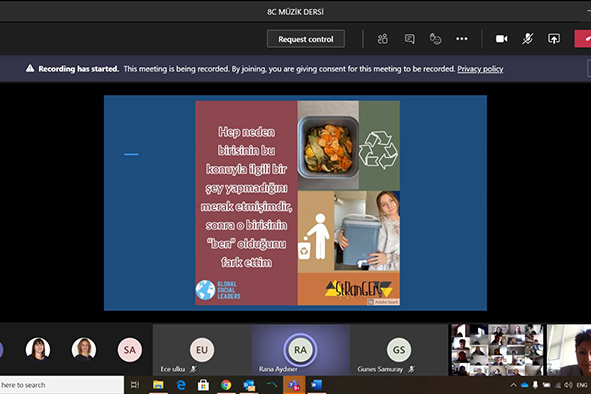Open Task View on the taskbar
This screenshot has width=591, height=394.
[135, 385]
